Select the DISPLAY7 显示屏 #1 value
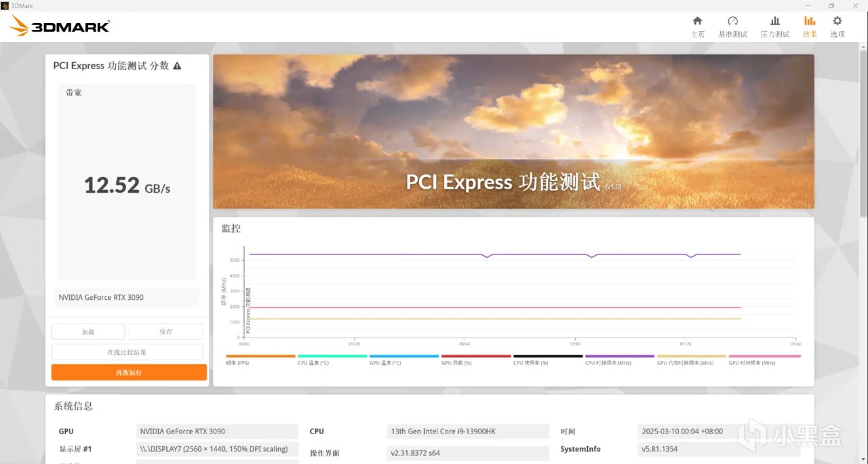The width and height of the screenshot is (868, 464). click(217, 449)
